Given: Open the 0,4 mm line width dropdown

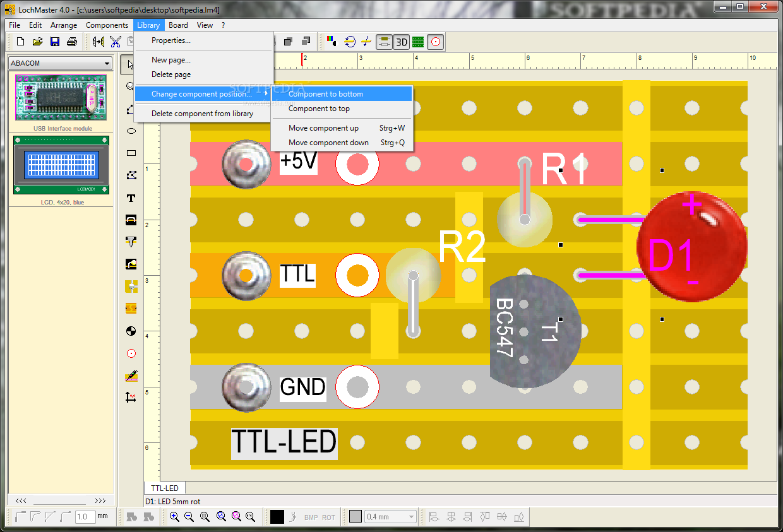Looking at the screenshot, I should (x=391, y=517).
